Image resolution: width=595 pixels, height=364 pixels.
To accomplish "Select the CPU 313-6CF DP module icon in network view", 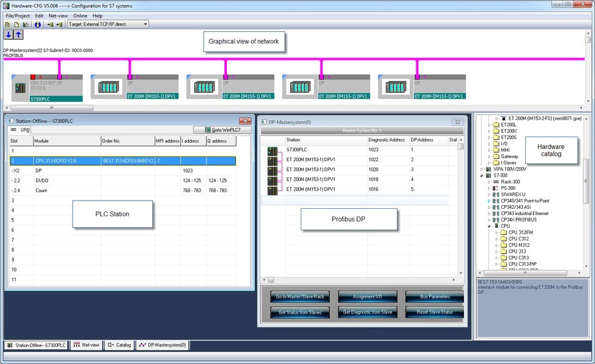I will coord(20,87).
